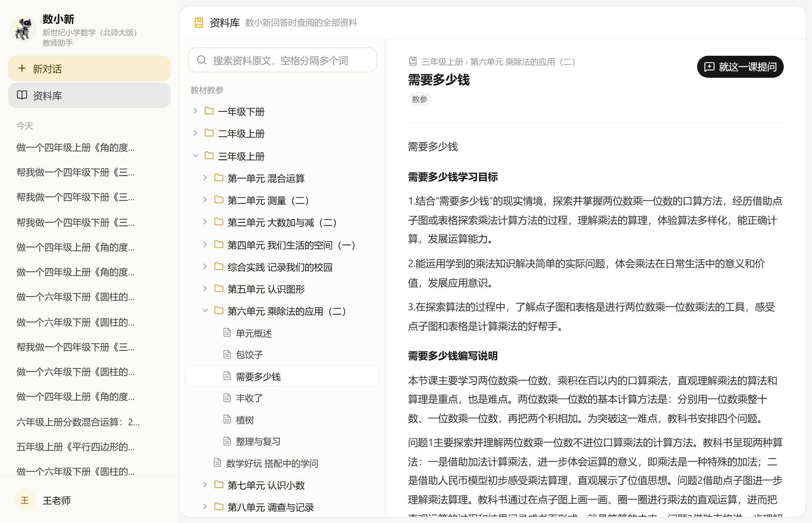The width and height of the screenshot is (812, 523).
Task: Click the document icon for 整理与复习
Action: pos(227,441)
